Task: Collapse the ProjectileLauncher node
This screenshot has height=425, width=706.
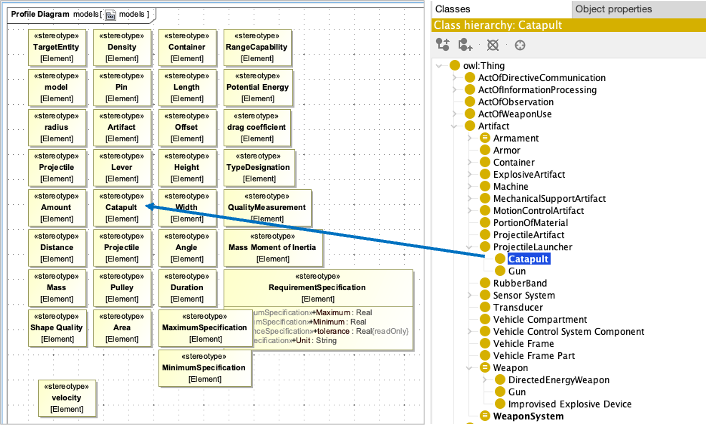Action: click(470, 246)
